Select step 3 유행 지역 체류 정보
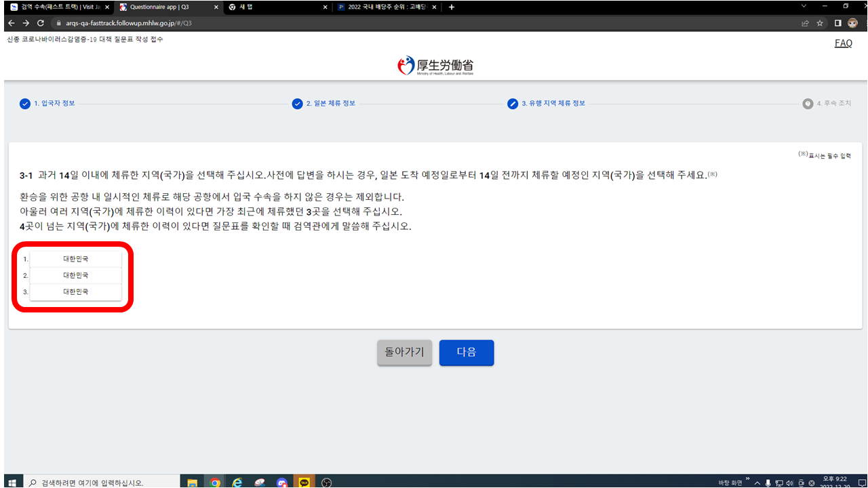 553,104
